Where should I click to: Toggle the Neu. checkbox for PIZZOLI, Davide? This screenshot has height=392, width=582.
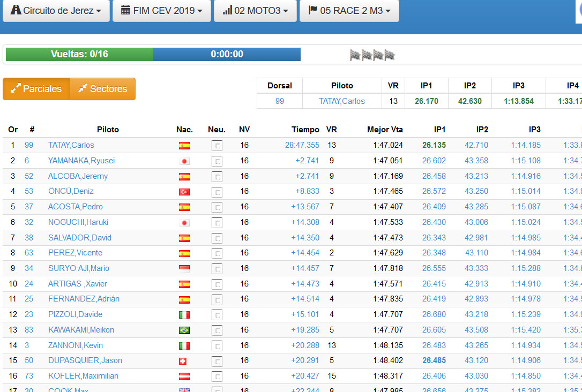pos(217,315)
